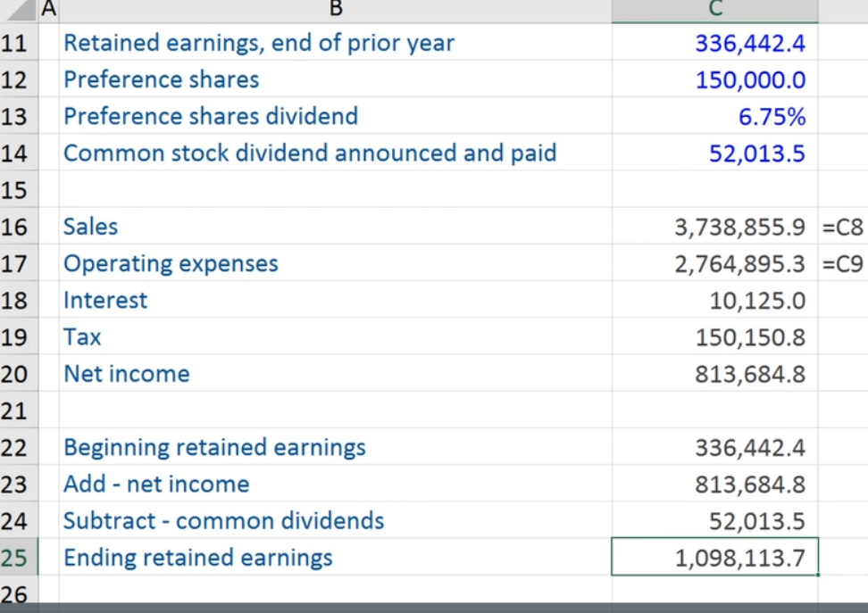Select the 3,738,855.9 sales value
The image size is (868, 613).
(x=714, y=227)
